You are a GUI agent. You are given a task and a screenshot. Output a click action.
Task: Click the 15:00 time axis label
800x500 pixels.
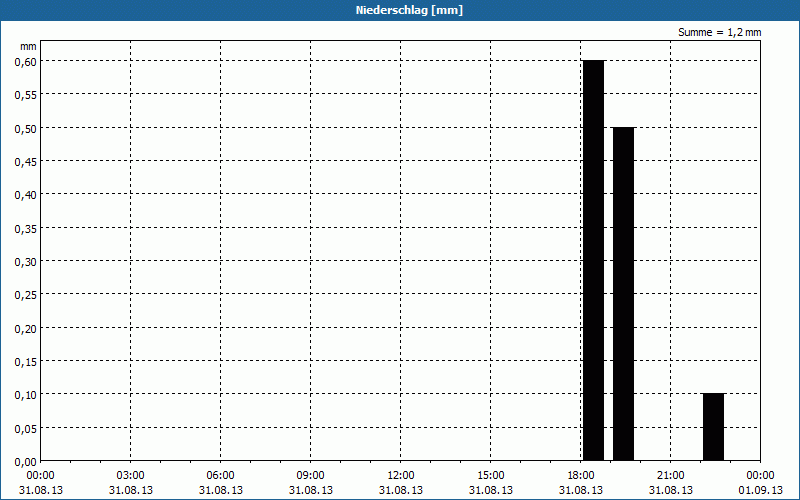[x=491, y=476]
